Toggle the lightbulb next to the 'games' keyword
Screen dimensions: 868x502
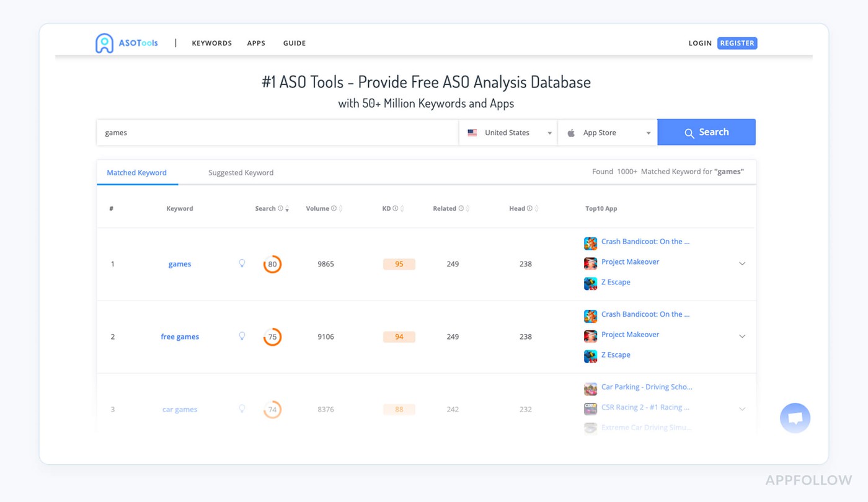(242, 263)
